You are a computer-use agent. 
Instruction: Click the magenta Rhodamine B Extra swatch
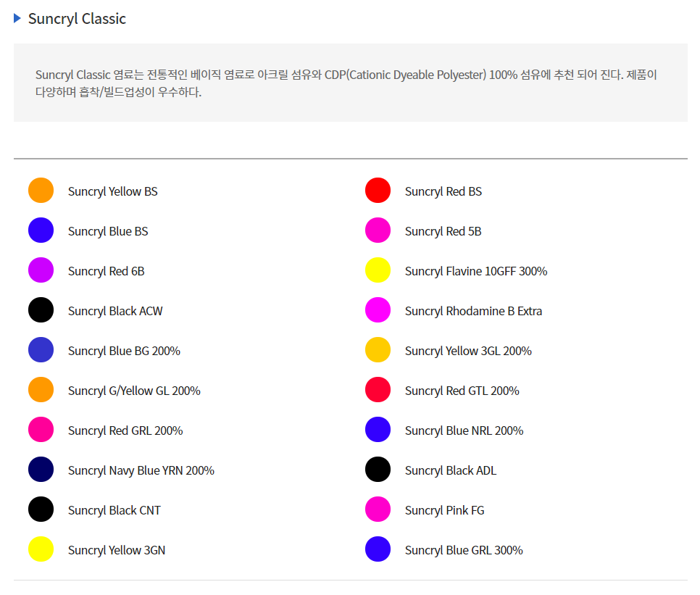point(378,310)
